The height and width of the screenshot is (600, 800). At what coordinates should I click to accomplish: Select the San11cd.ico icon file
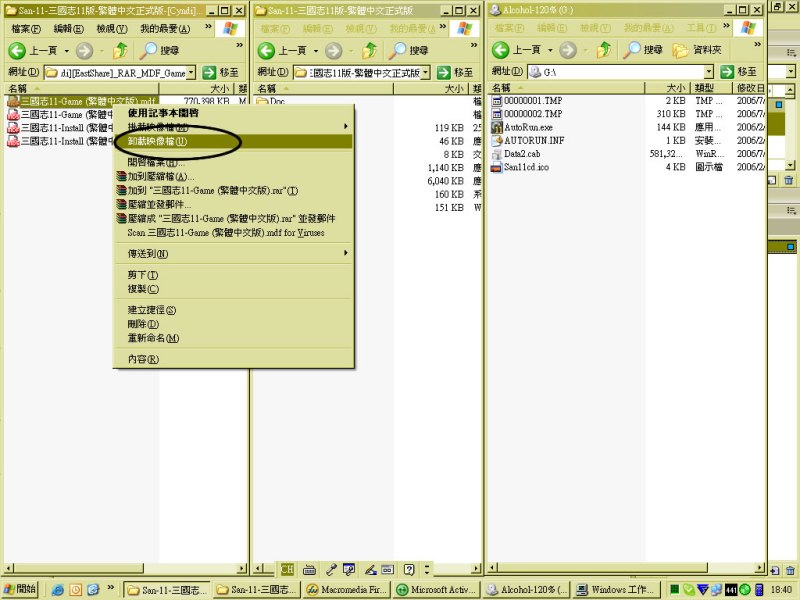click(x=520, y=167)
